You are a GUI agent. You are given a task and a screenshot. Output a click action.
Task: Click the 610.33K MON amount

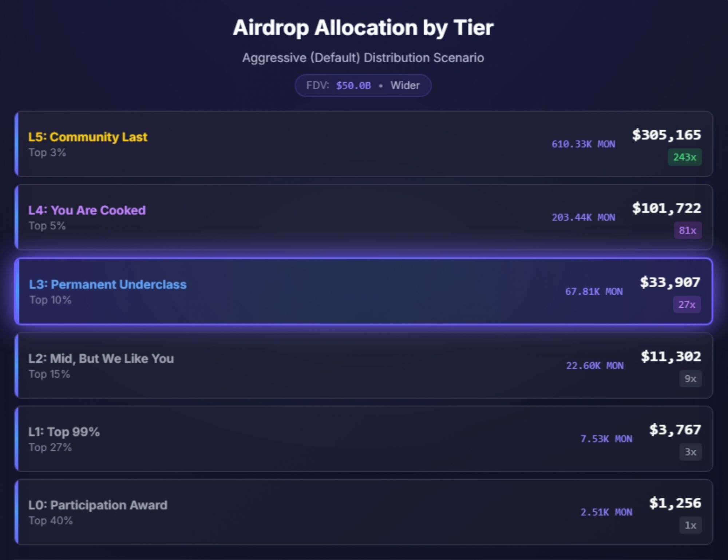point(583,144)
